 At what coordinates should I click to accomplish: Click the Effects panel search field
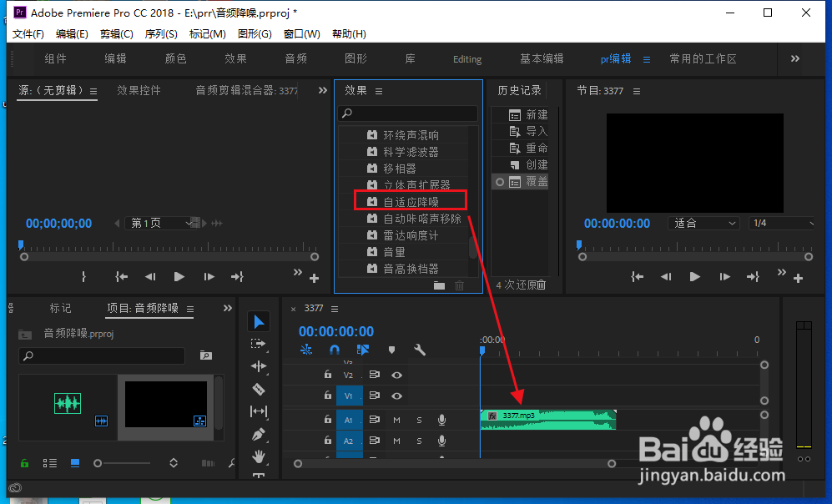(x=407, y=113)
